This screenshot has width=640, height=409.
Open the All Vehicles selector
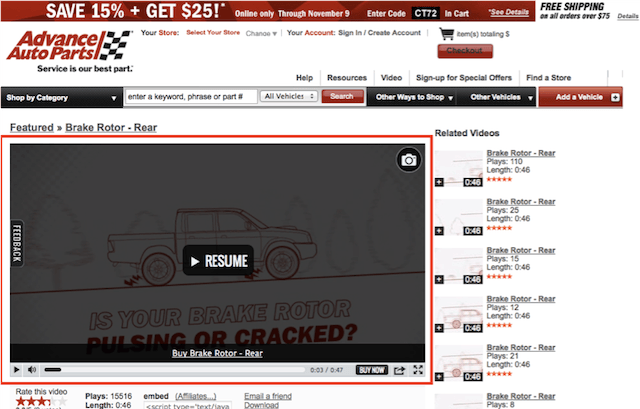click(x=288, y=97)
